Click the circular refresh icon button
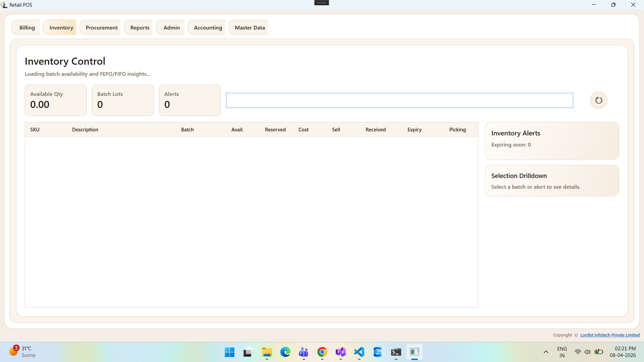 (598, 100)
